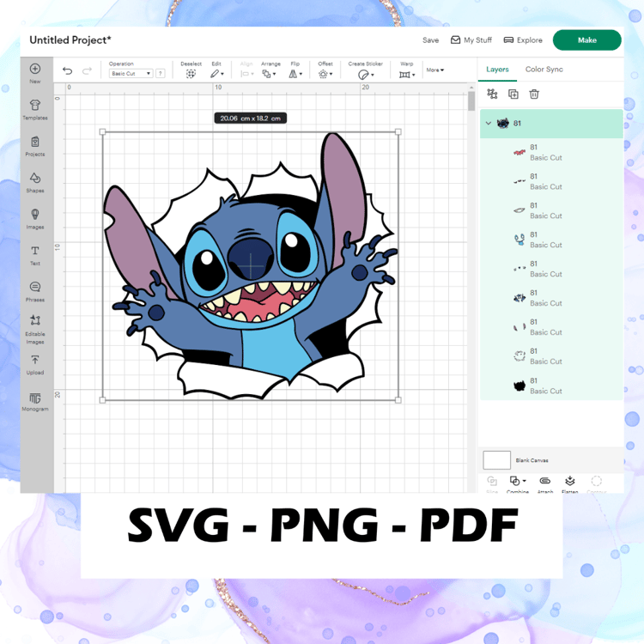This screenshot has width=644, height=644.
Task: Click the bottom-left selection handle
Action: tap(103, 399)
